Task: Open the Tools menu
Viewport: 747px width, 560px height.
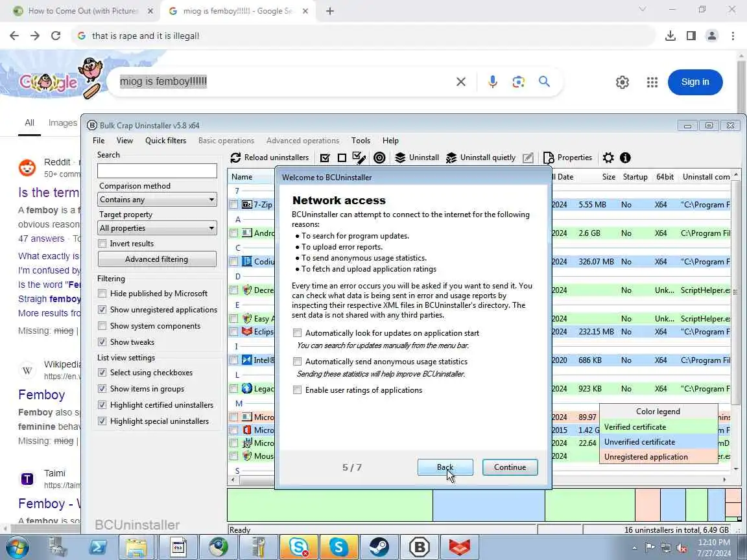Action: 361,141
